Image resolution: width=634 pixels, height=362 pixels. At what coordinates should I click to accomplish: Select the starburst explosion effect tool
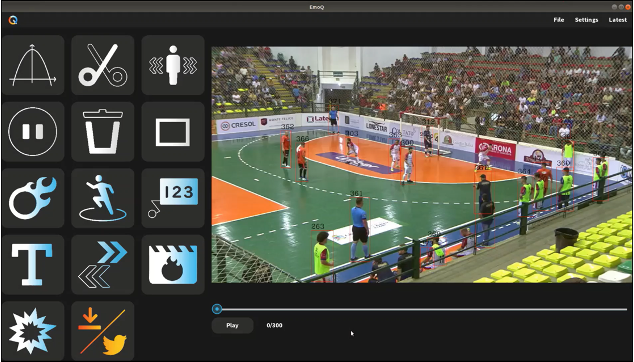tap(33, 331)
